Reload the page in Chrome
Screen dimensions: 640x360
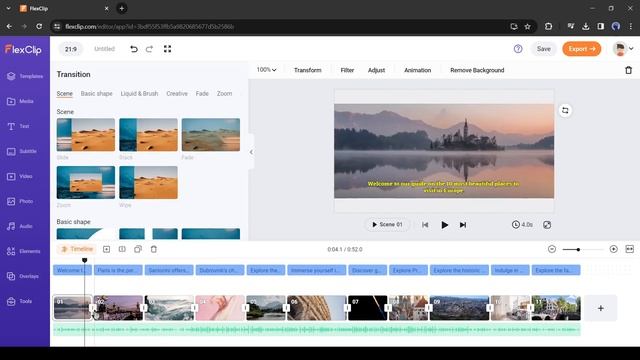click(x=39, y=27)
